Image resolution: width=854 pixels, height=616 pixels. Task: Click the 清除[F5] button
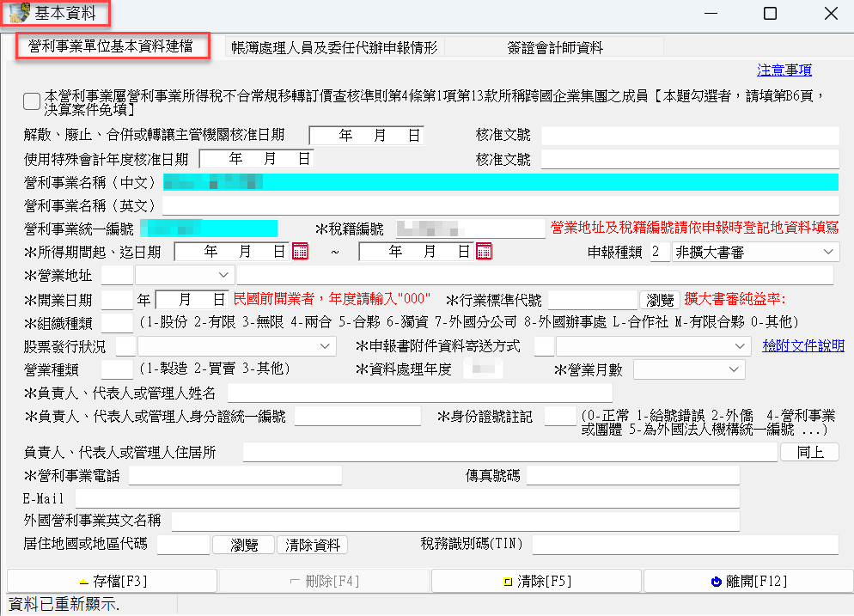[x=536, y=581]
